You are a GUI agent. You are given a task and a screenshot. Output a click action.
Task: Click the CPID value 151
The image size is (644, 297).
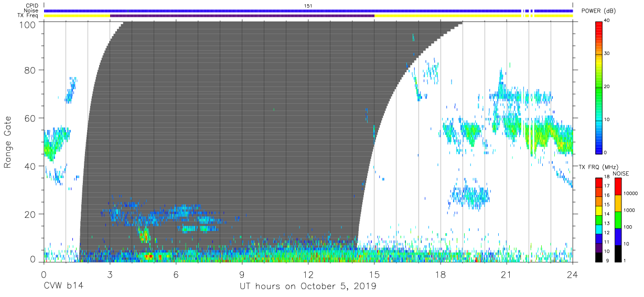pos(308,6)
